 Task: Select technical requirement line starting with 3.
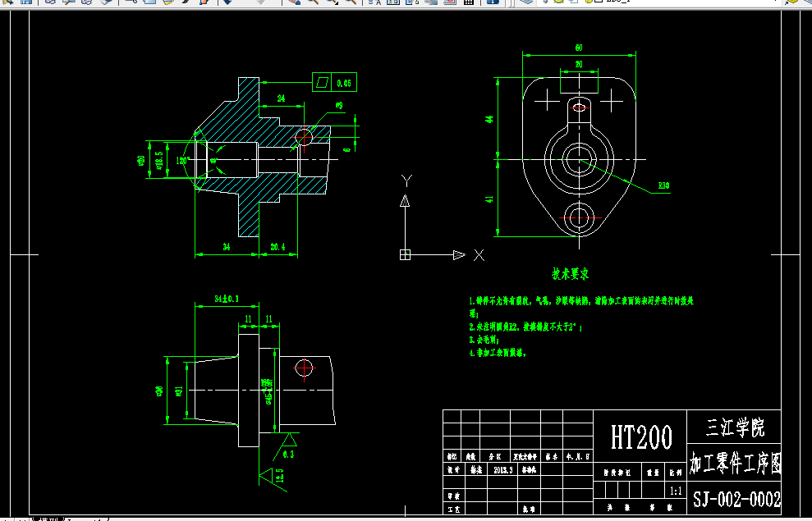484,340
